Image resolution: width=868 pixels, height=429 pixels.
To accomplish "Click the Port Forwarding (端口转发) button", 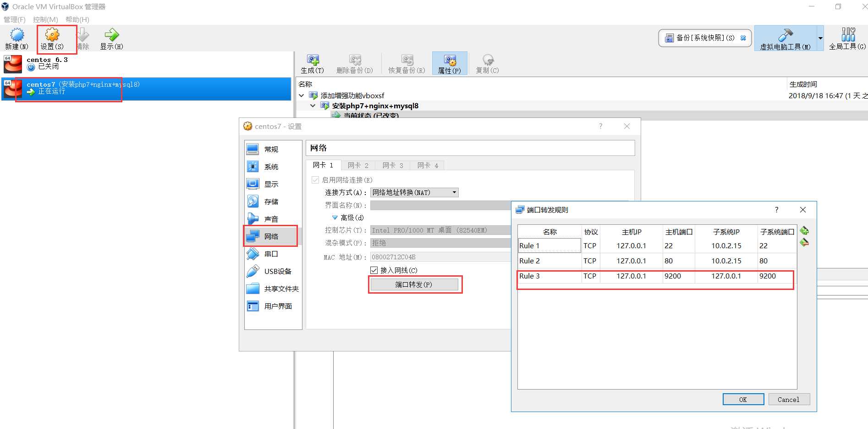I will tap(414, 284).
